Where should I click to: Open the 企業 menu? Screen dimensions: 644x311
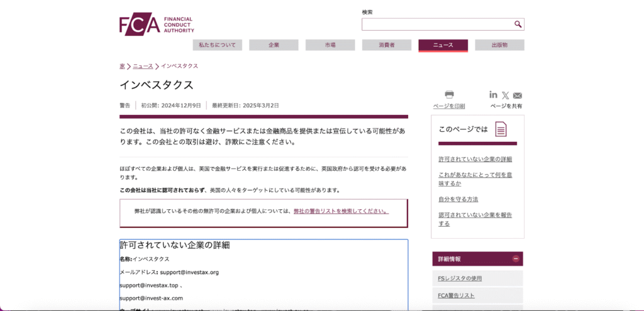(274, 45)
